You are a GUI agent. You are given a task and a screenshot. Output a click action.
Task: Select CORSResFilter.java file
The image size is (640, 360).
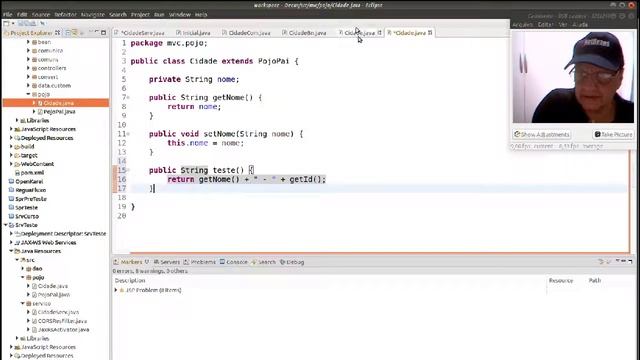coord(59,321)
